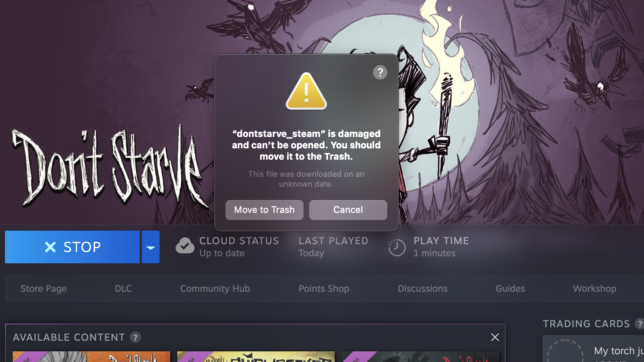Open the Store Page tab
The image size is (644, 362).
44,289
